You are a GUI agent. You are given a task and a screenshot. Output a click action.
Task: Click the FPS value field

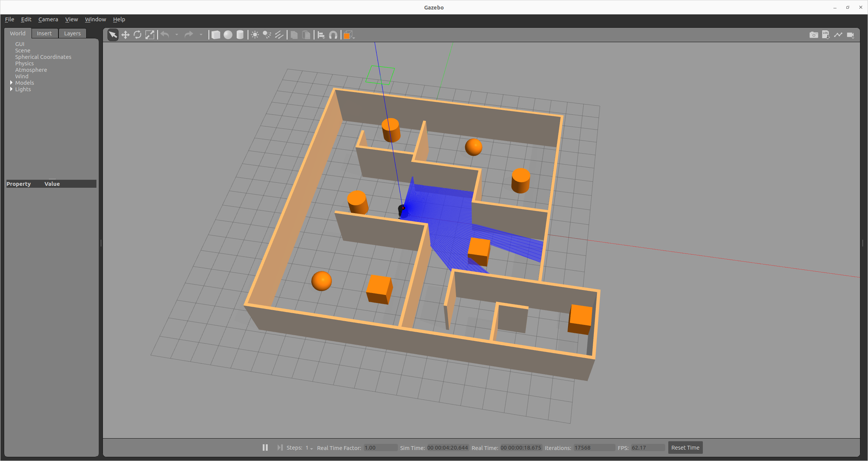(648, 448)
